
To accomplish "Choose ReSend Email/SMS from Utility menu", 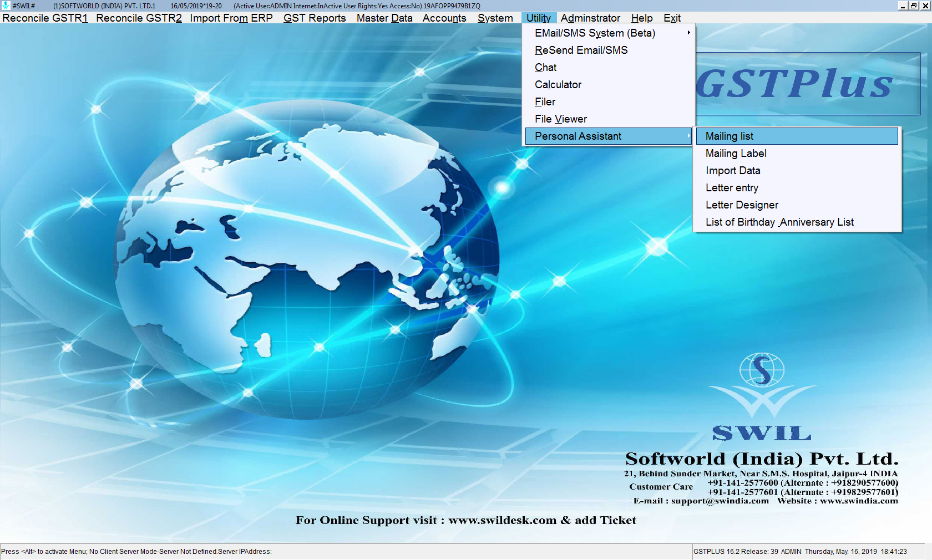I will tap(609, 50).
